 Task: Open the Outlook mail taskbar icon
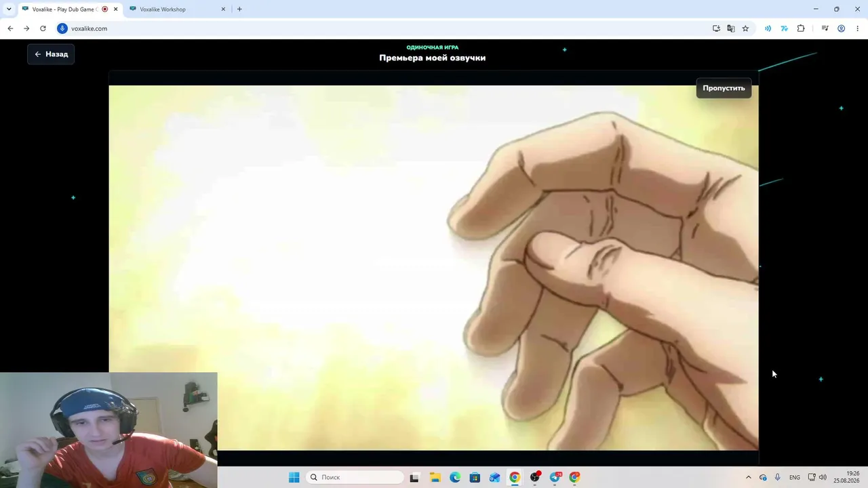click(494, 477)
